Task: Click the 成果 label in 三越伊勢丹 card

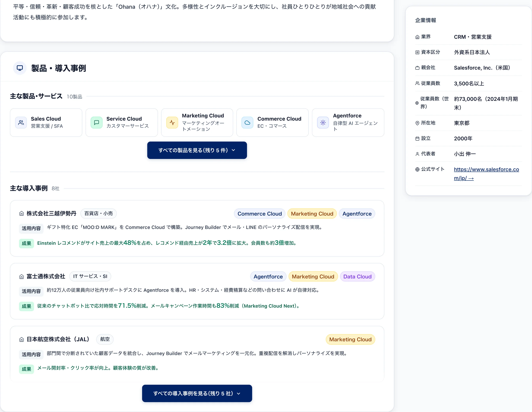Action: 26,243
